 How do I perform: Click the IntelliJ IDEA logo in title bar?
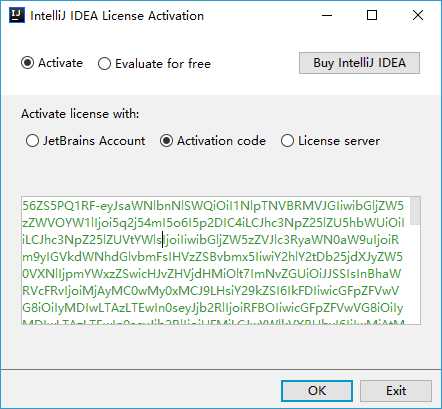tap(17, 15)
